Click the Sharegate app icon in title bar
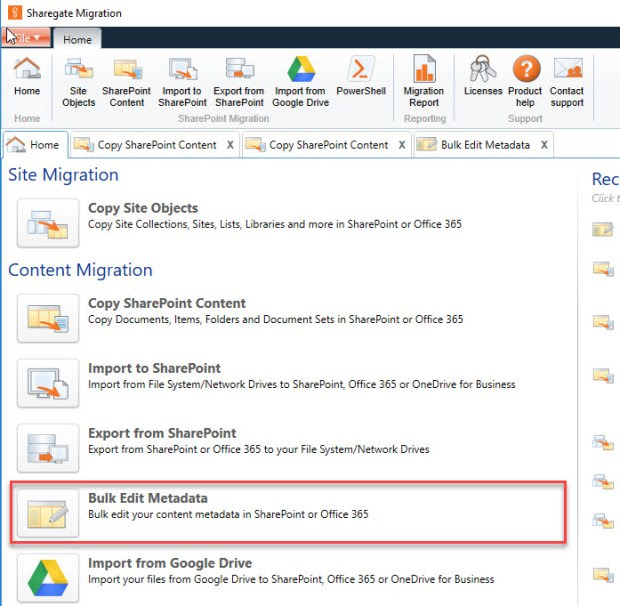Screen dimensions: 620x606 pos(15,12)
